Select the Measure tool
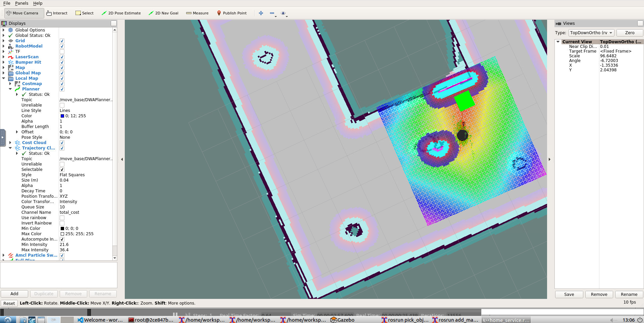This screenshot has width=644, height=323. [x=197, y=13]
